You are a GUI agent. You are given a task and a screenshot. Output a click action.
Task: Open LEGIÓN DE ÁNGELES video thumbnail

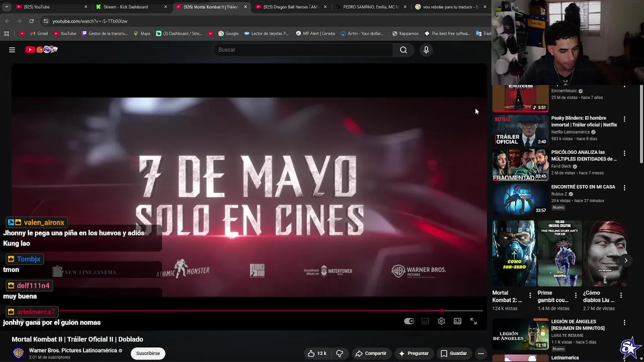click(520, 334)
